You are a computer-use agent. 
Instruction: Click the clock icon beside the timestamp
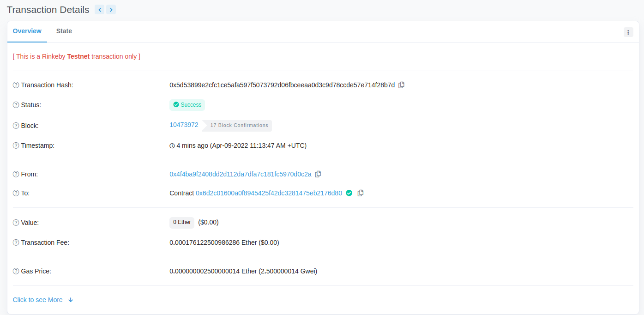click(x=172, y=145)
